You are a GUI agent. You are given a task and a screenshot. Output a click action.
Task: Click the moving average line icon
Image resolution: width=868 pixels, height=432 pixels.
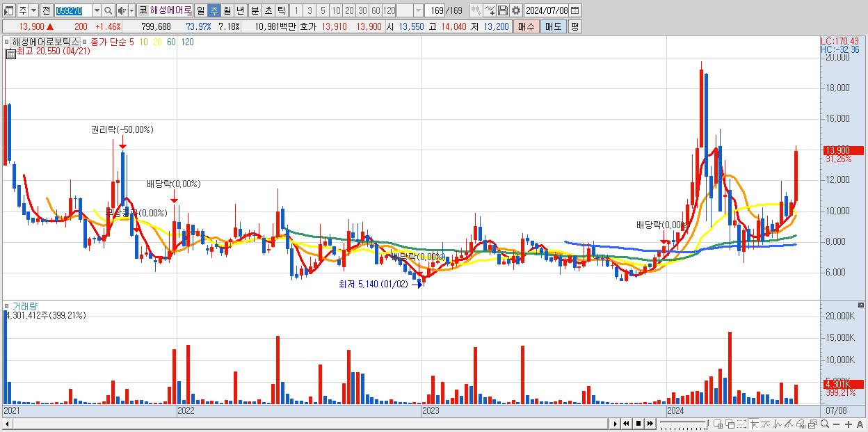(x=766, y=424)
